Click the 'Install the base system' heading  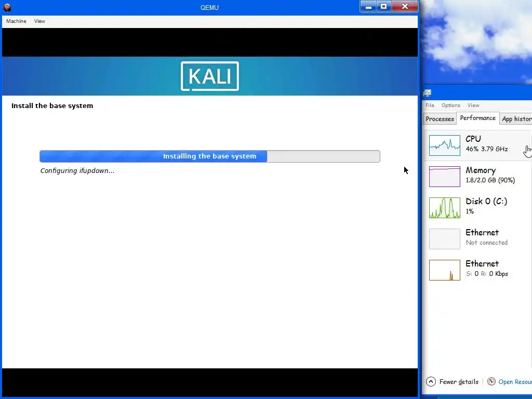pos(52,106)
